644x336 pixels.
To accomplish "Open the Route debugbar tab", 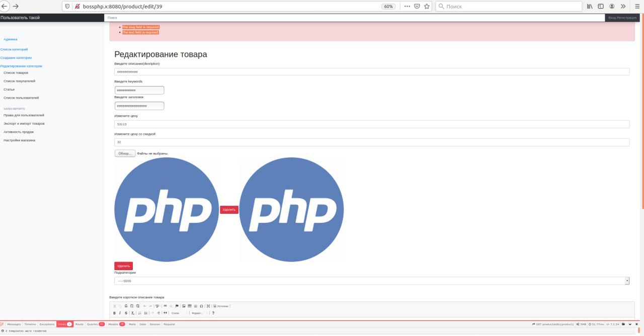I will pyautogui.click(x=79, y=324).
